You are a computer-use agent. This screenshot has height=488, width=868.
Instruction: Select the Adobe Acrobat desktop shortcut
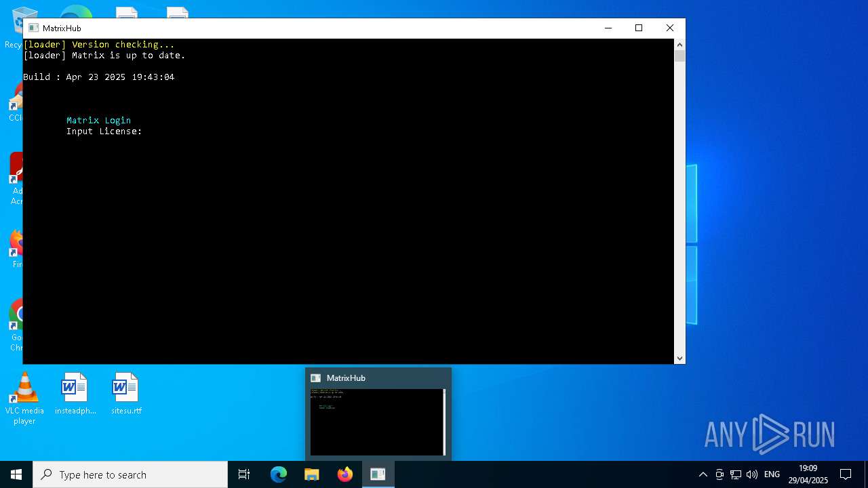point(16,179)
